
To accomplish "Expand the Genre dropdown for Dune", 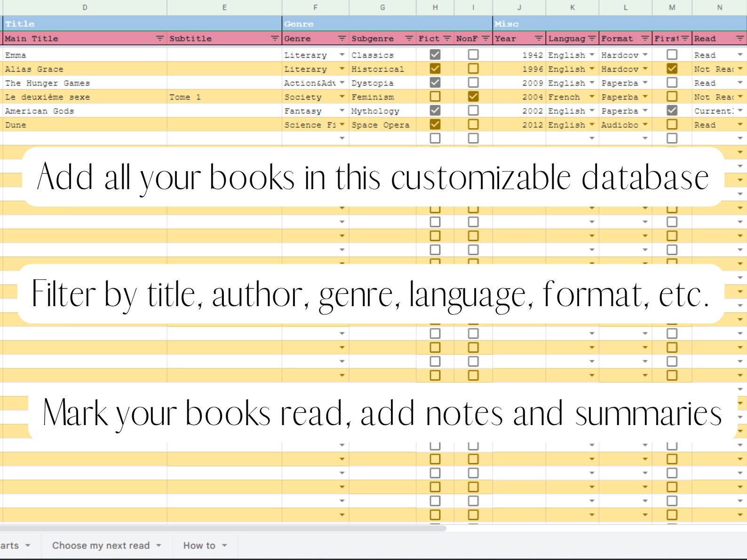I will click(342, 125).
